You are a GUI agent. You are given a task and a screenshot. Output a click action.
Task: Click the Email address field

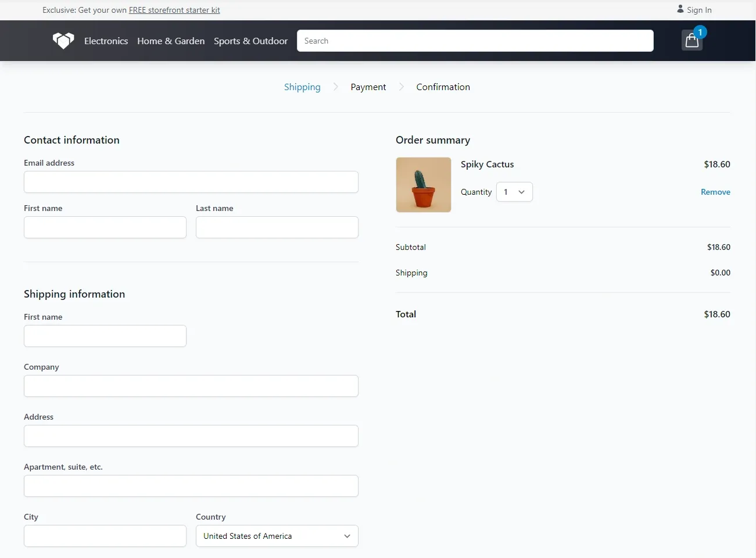click(x=191, y=182)
